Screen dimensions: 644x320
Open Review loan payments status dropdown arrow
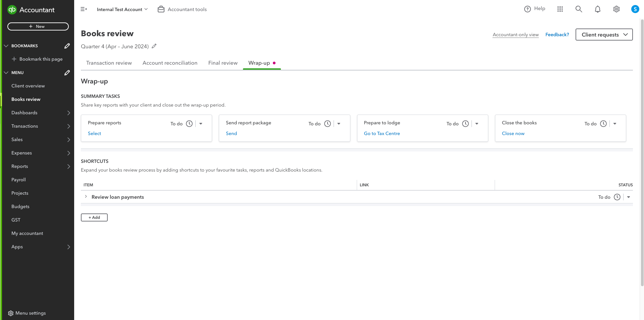(629, 197)
